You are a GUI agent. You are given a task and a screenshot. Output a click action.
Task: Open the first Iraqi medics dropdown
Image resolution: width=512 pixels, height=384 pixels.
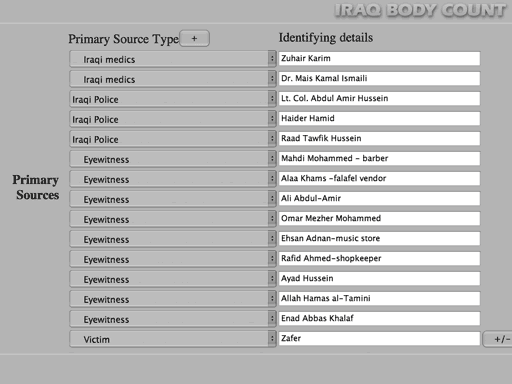pos(173,59)
